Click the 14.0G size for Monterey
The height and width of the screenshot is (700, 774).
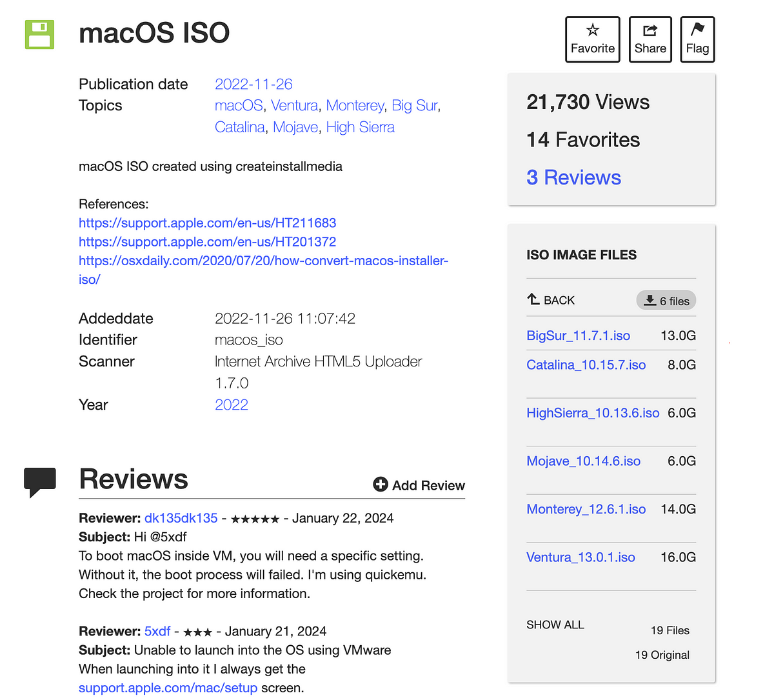click(x=678, y=509)
